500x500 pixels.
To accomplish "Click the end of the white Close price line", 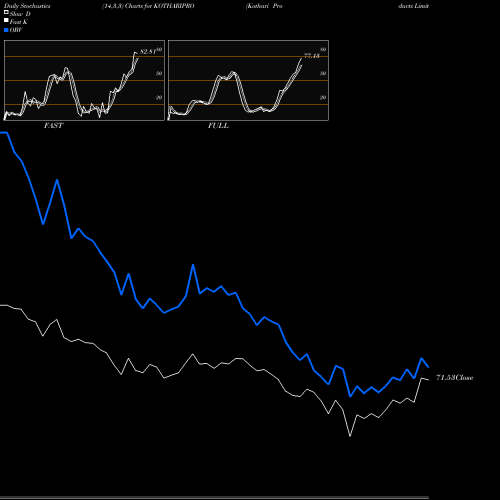I will click(428, 380).
